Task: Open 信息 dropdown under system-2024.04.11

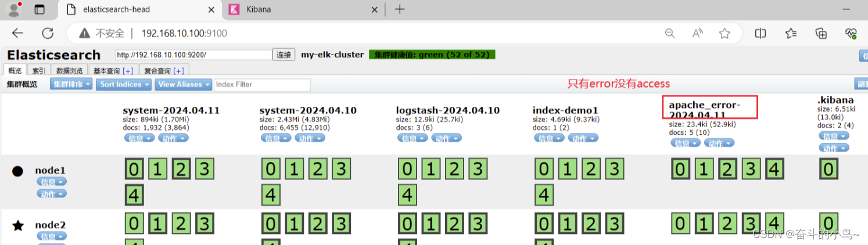Action: click(x=139, y=138)
